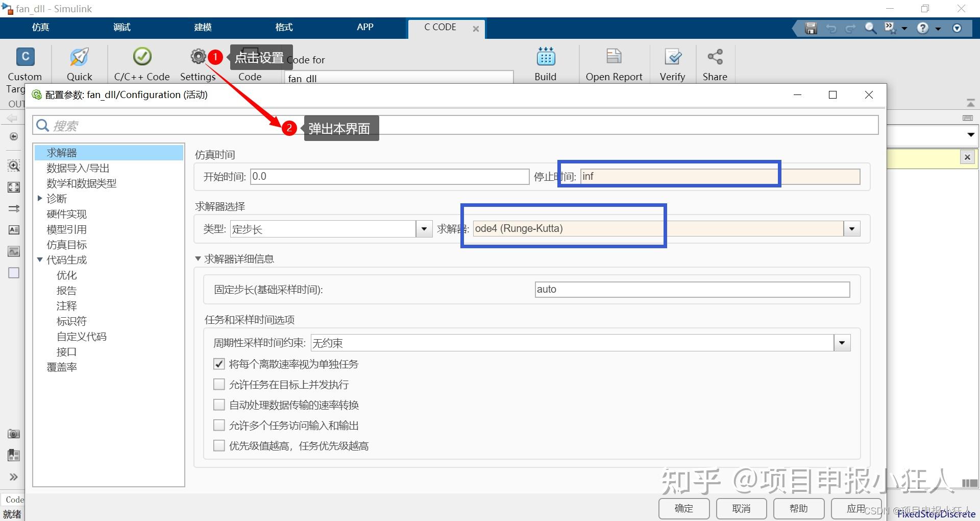Enable 允许任务在目标上并发执行
980x521 pixels.
pos(219,384)
